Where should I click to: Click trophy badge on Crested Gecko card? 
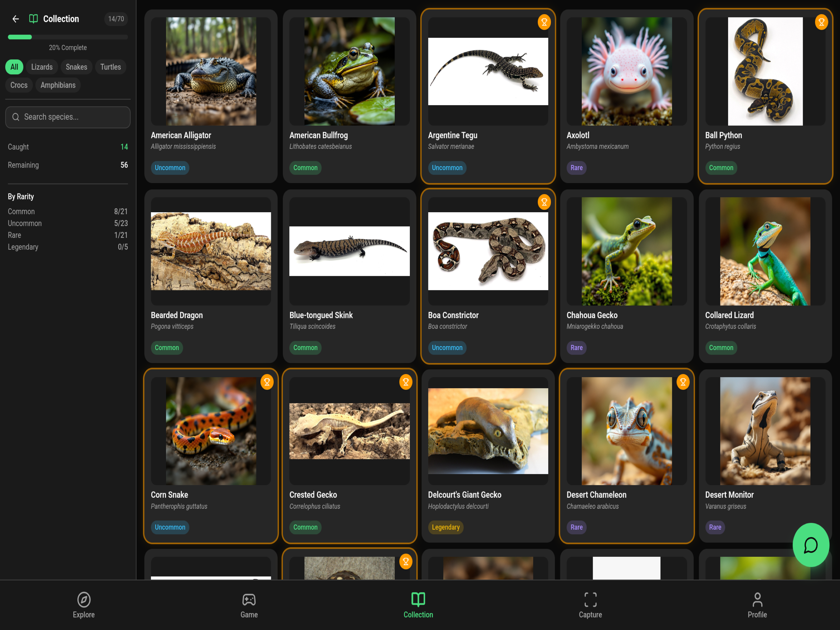point(406,382)
